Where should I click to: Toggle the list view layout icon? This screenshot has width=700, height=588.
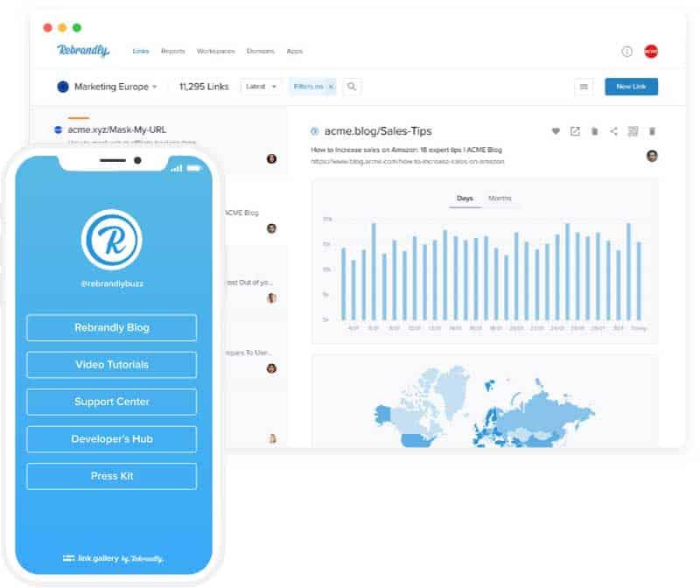(x=584, y=87)
